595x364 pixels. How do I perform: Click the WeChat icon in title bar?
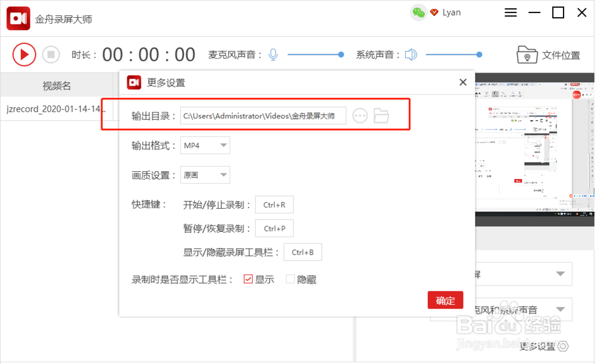[x=418, y=12]
